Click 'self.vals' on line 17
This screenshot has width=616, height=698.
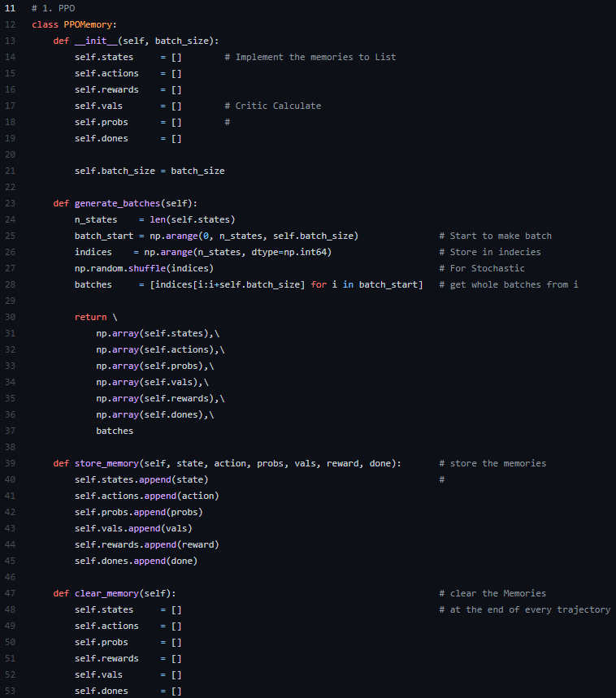pos(99,106)
